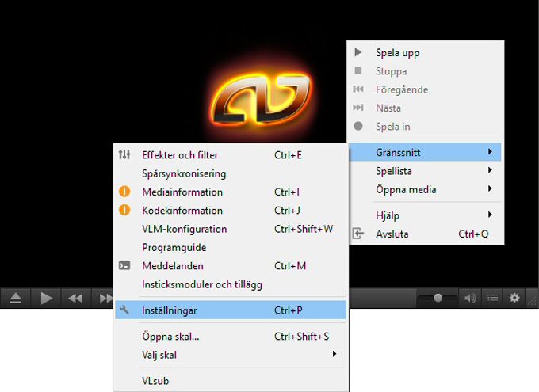Viewport: 539px width, 392px height.
Task: Open Inställningar preferences
Action: [231, 310]
